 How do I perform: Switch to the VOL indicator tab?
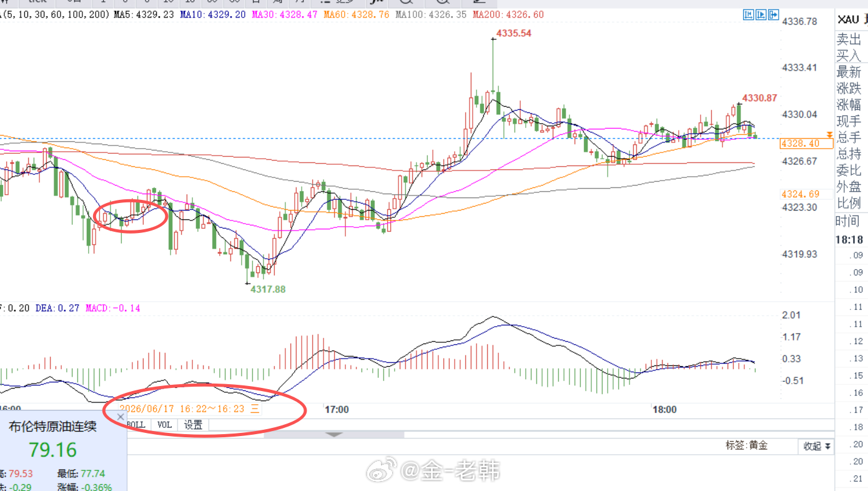(x=164, y=425)
